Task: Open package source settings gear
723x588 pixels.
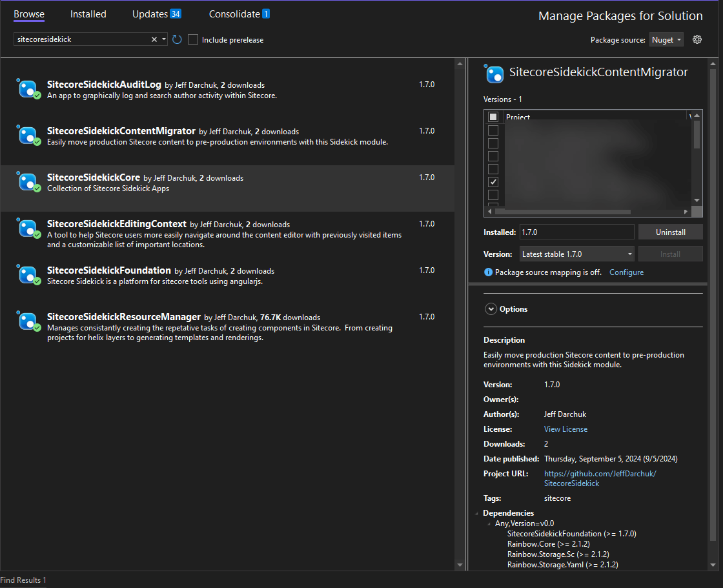Action: (x=697, y=39)
